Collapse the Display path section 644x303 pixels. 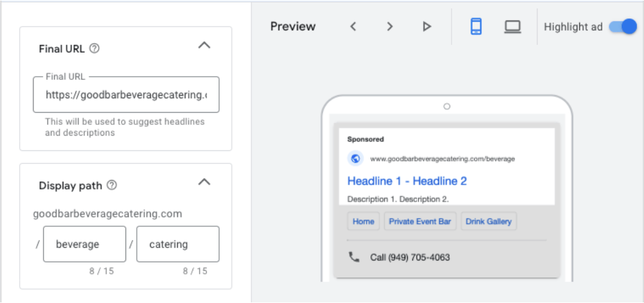point(204,183)
